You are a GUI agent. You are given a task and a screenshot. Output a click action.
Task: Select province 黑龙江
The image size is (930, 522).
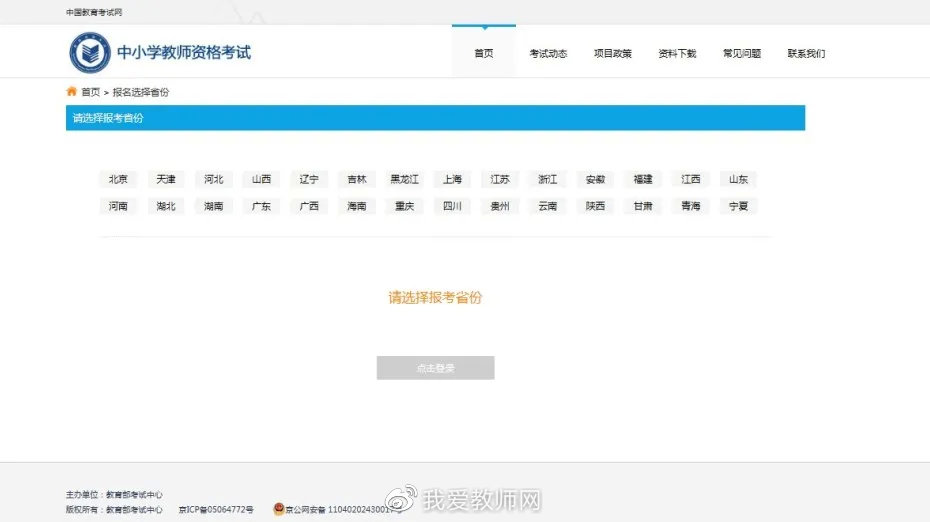pyautogui.click(x=405, y=179)
